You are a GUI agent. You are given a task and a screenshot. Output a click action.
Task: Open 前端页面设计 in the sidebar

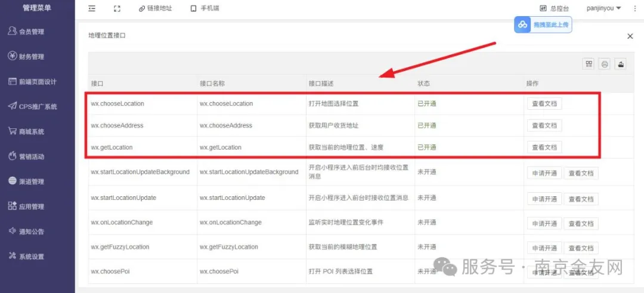(x=32, y=81)
